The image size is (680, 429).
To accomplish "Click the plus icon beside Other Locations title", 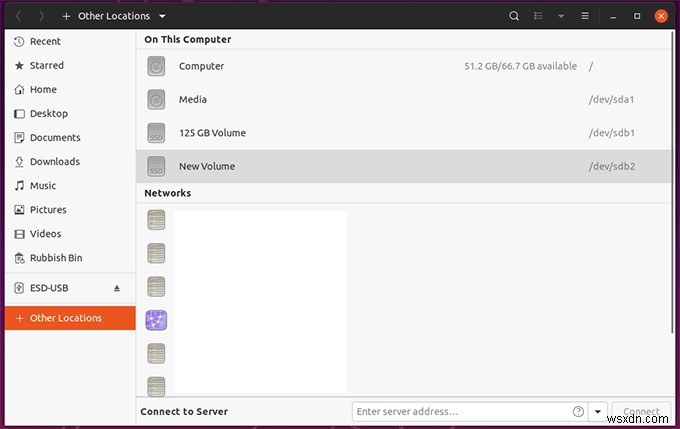I will coord(66,16).
